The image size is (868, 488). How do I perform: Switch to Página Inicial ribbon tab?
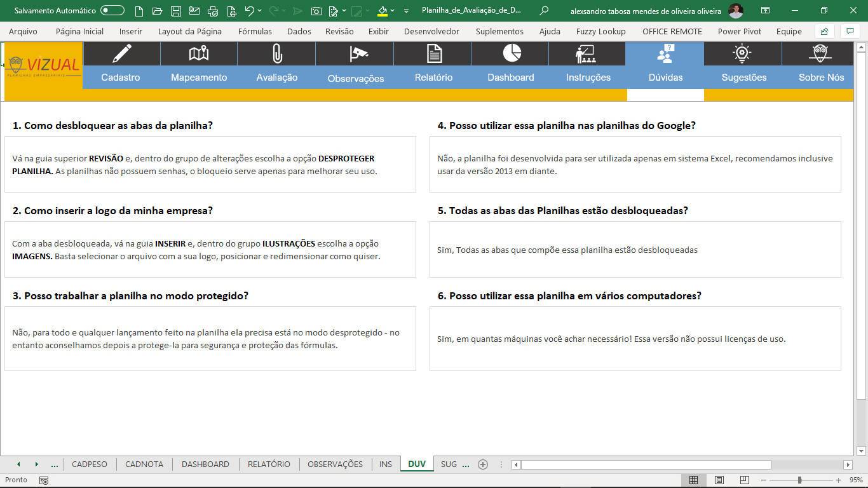click(x=79, y=31)
